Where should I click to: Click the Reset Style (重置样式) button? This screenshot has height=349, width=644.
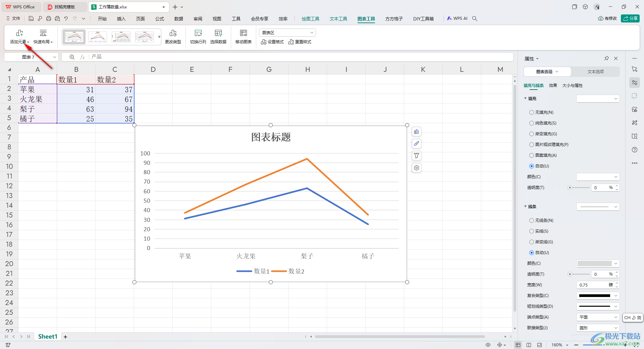coord(300,42)
